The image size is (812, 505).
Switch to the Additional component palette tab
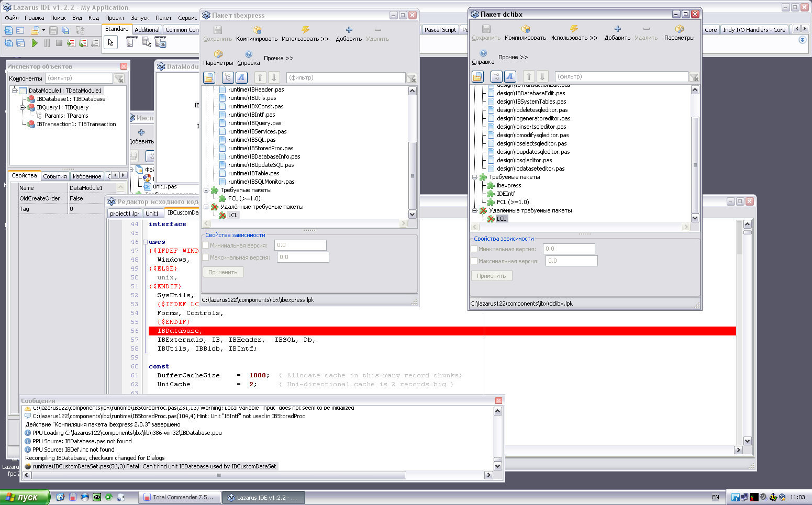click(x=147, y=30)
